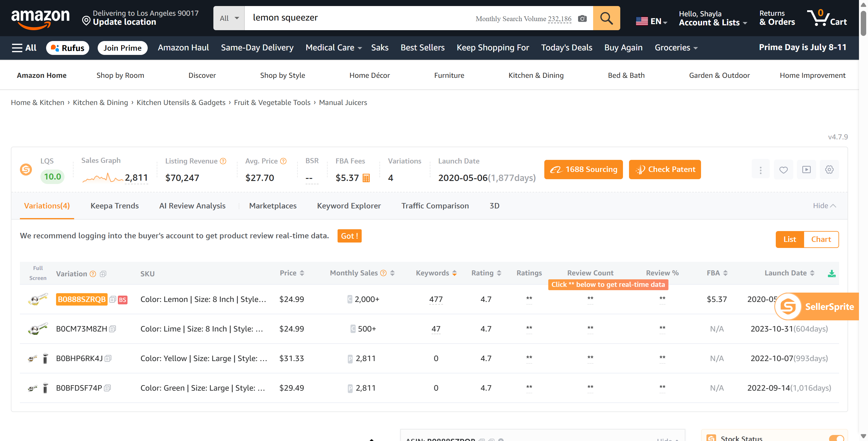Switch variations view to Chart

(821, 240)
